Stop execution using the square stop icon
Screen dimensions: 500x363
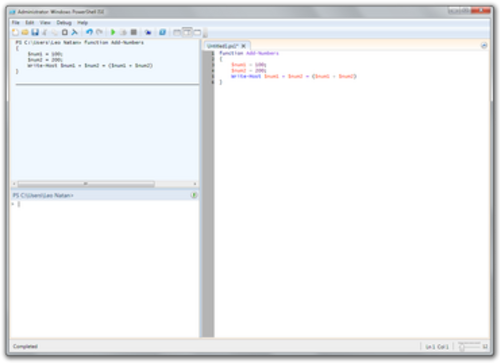134,32
